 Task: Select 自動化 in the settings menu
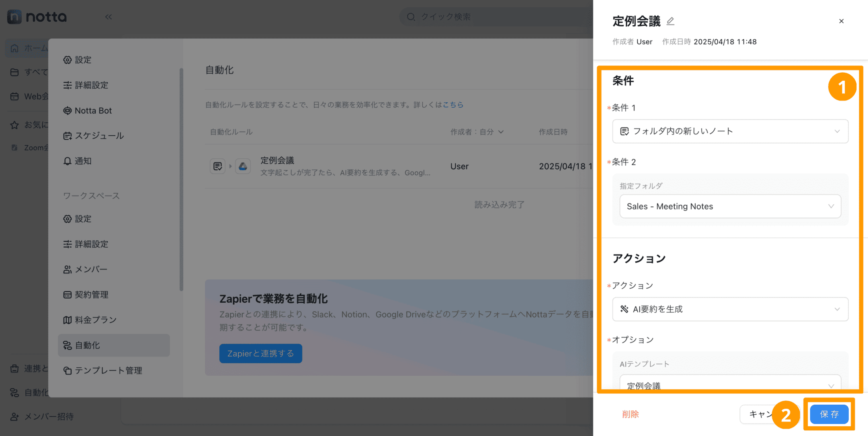(114, 345)
